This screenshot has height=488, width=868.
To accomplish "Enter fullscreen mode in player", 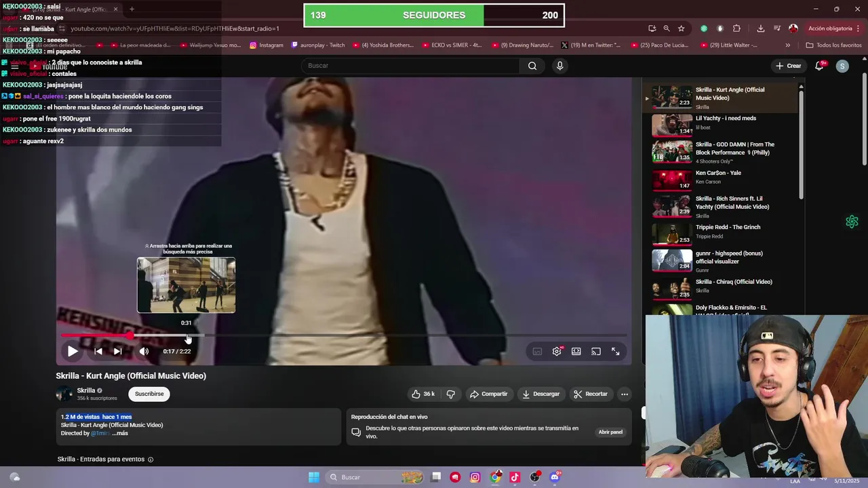I will click(x=615, y=351).
